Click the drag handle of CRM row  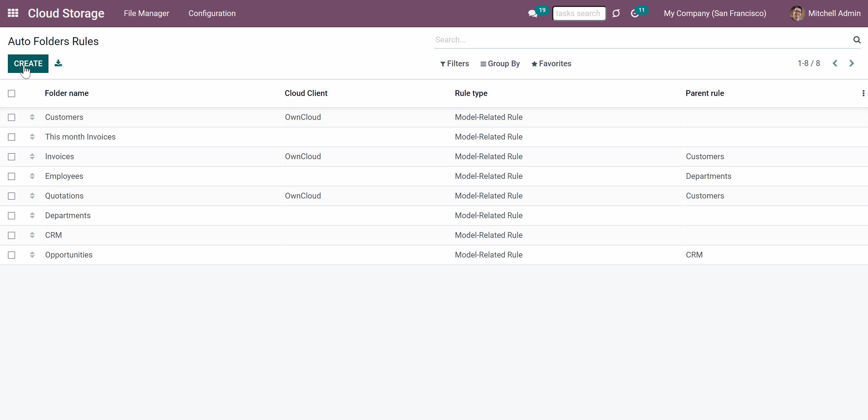point(32,235)
